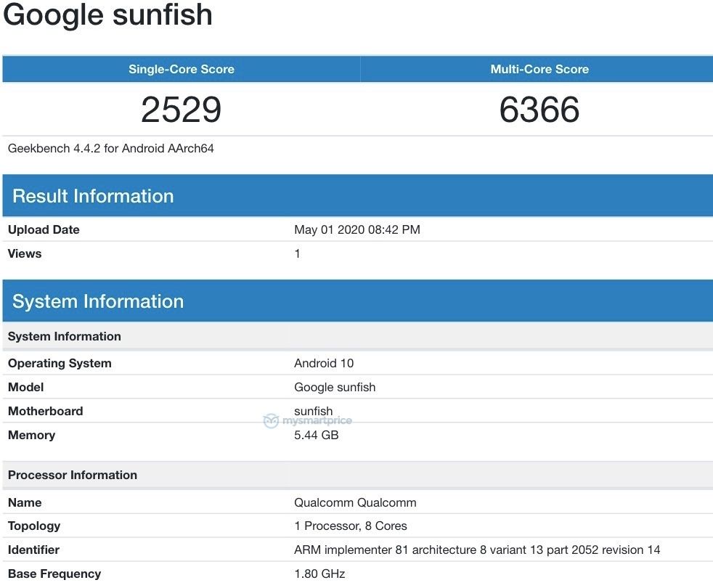The image size is (713, 588).
Task: Click the Upload Date row label
Action: (44, 230)
